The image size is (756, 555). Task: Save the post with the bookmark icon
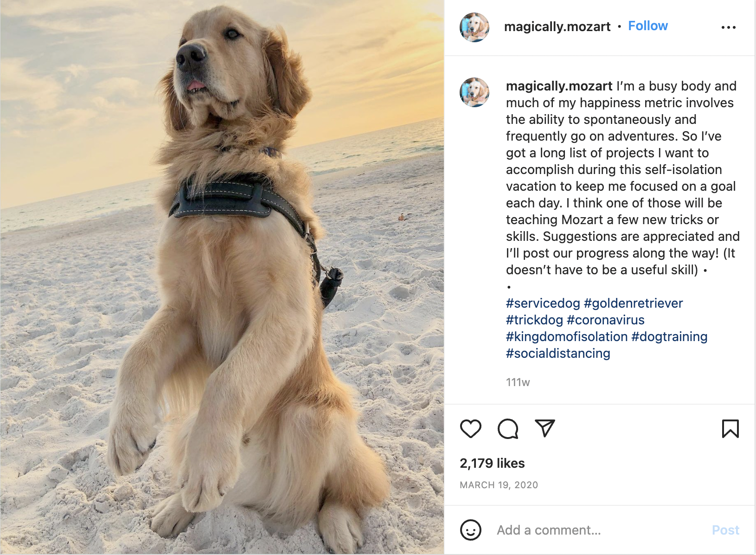pyautogui.click(x=730, y=429)
